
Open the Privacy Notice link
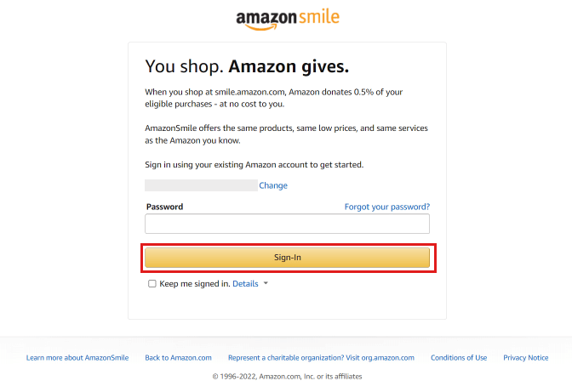526,358
